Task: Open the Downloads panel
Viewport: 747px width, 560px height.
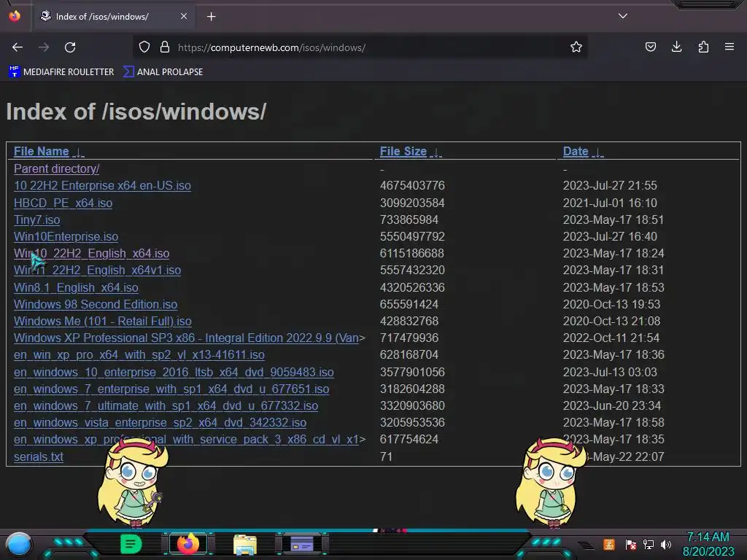Action: point(676,47)
